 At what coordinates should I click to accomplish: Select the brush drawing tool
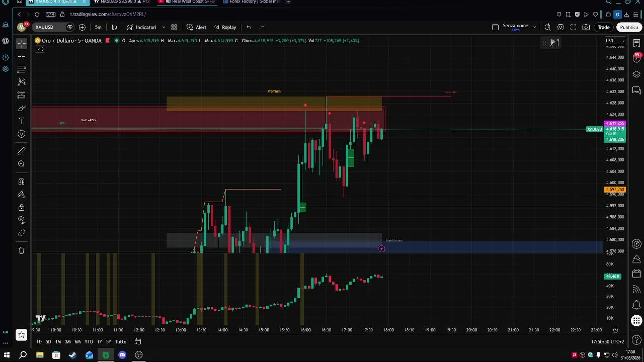coord(21,108)
